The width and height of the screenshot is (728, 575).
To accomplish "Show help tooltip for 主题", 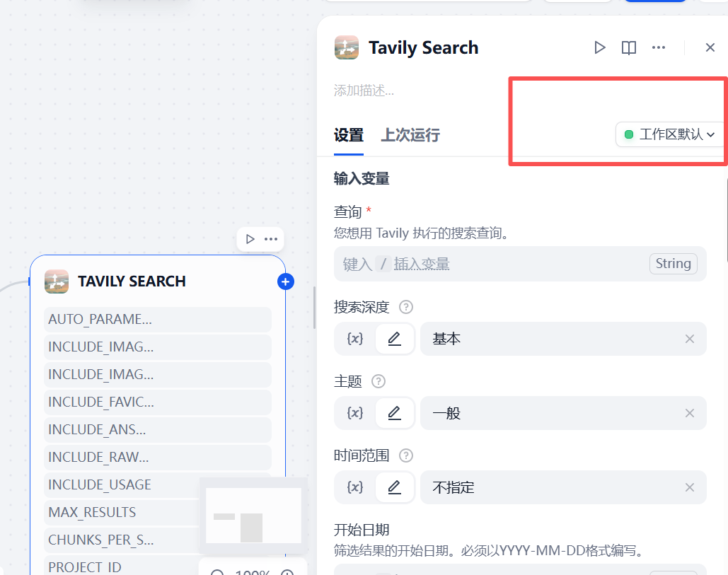I will 379,381.
